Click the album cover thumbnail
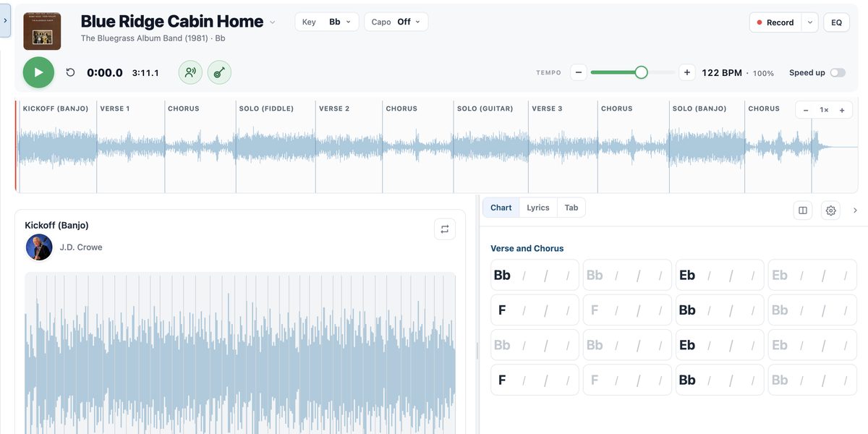Viewport: 868px width, 434px height. pyautogui.click(x=42, y=31)
